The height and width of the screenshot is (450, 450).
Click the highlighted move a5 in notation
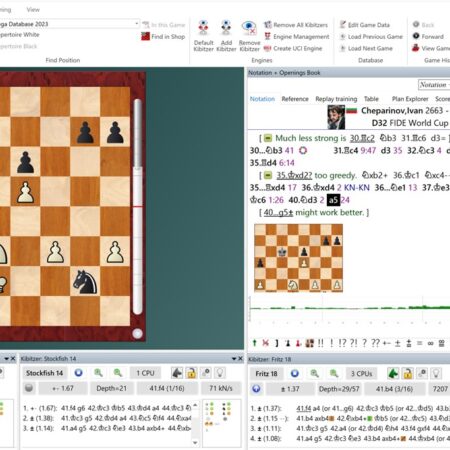333,200
